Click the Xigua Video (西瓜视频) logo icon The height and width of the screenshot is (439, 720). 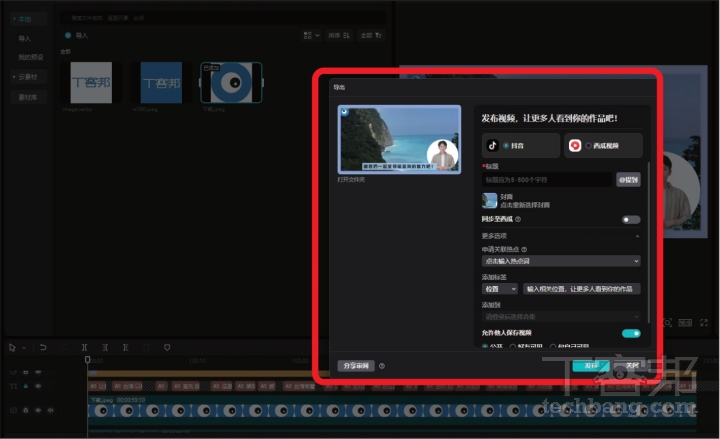click(575, 146)
